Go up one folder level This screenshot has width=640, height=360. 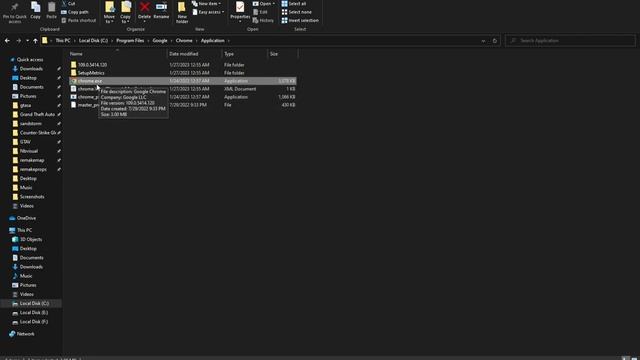coord(36,40)
